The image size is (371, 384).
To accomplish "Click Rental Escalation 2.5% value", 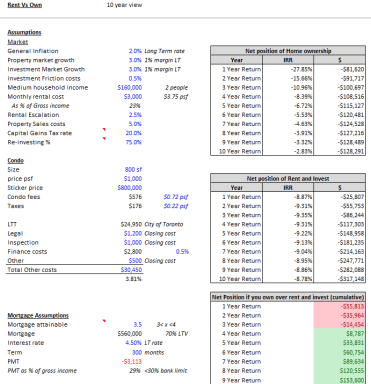I will [135, 115].
